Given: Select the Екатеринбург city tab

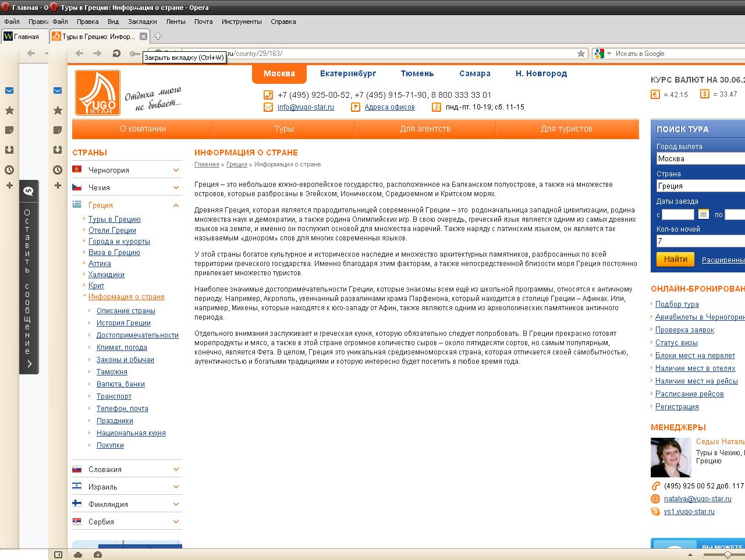Looking at the screenshot, I should [348, 73].
